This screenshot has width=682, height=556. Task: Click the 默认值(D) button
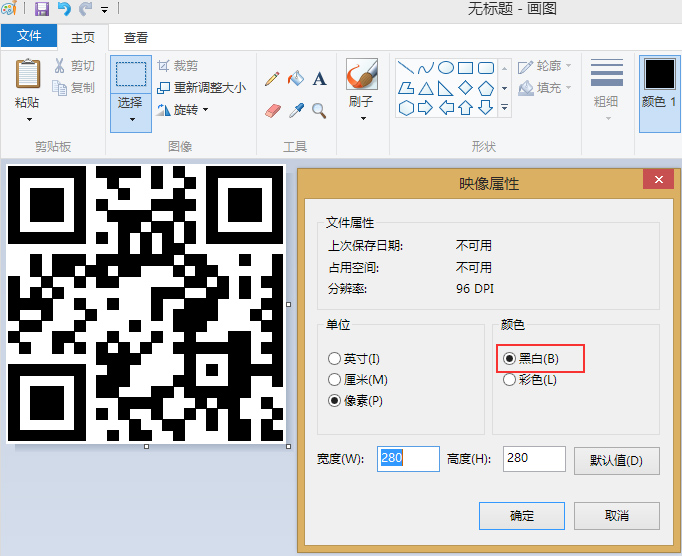tap(617, 460)
